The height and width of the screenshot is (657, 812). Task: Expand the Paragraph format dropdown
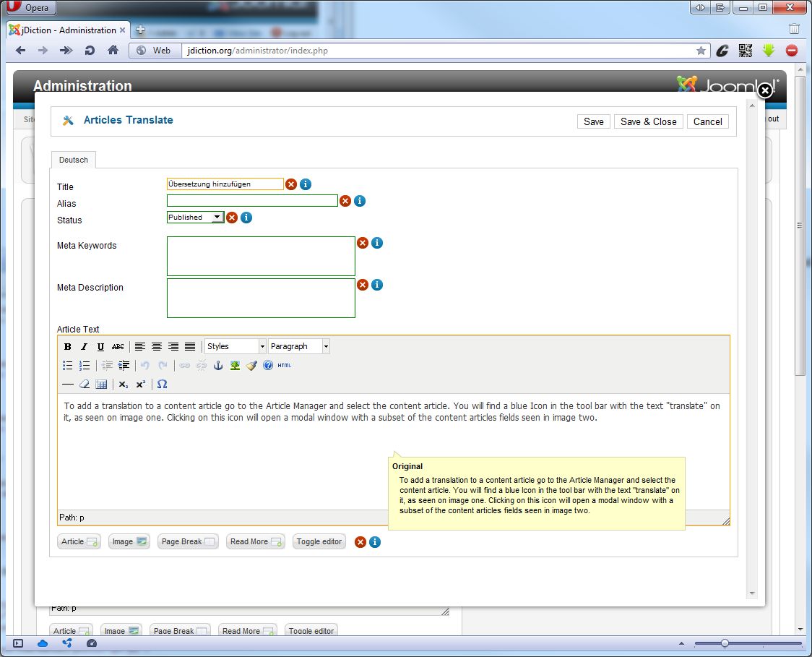pos(299,347)
